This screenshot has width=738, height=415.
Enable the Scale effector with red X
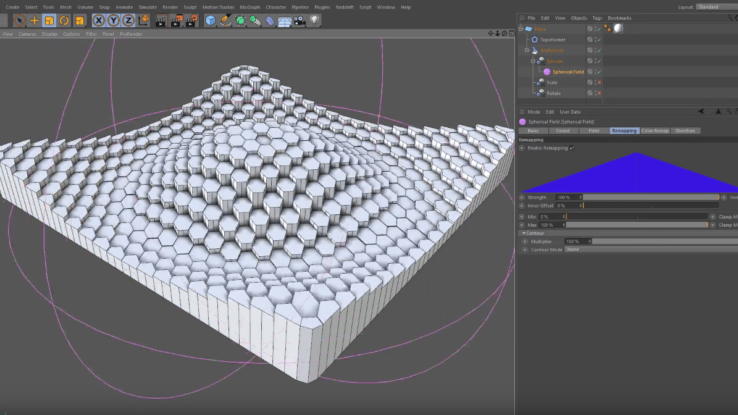click(x=599, y=83)
